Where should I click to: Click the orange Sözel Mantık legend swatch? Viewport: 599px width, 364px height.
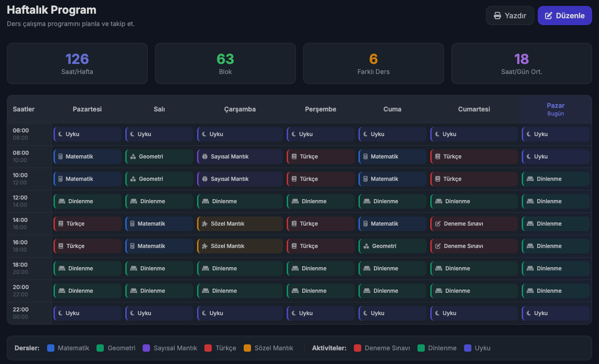pos(247,348)
